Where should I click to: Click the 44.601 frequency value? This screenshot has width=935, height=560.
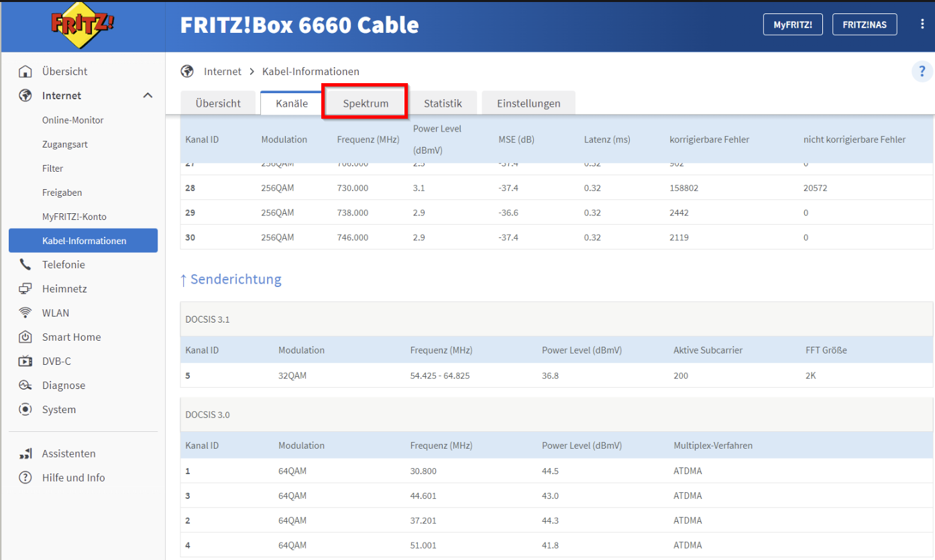423,496
